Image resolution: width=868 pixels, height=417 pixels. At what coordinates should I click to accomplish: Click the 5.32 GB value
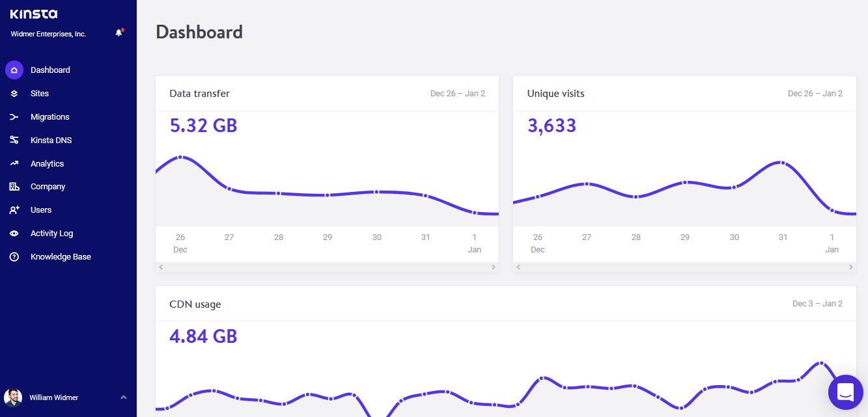(x=203, y=126)
